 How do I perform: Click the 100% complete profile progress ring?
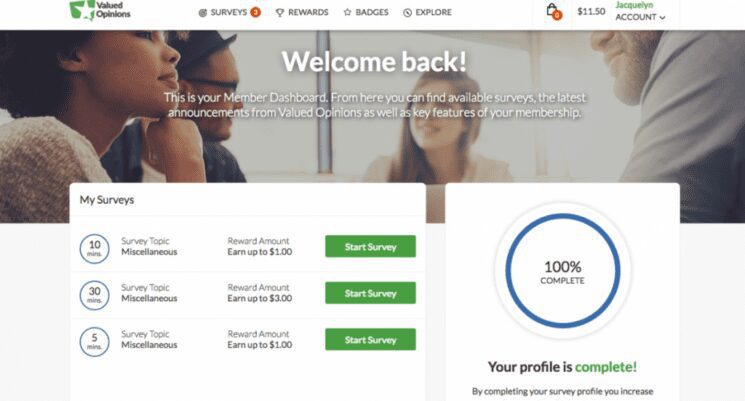click(x=563, y=271)
